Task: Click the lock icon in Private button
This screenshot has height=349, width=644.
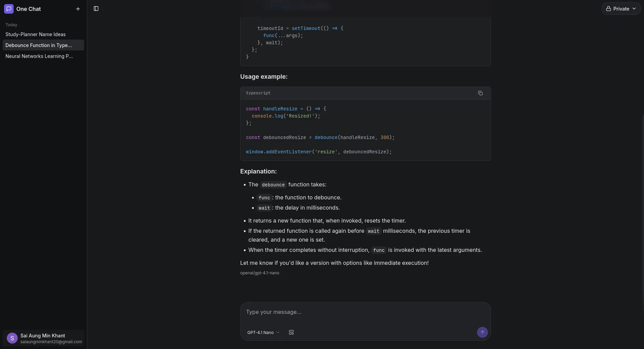Action: (608, 9)
